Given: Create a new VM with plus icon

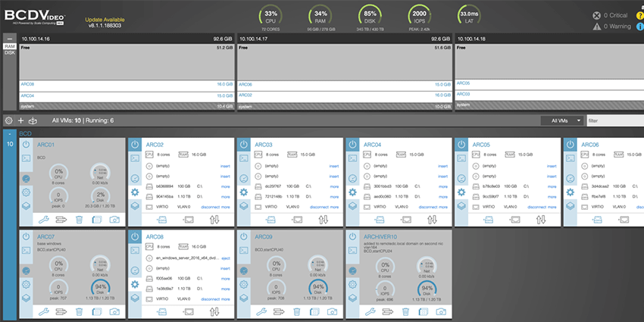Looking at the screenshot, I should 20,120.
